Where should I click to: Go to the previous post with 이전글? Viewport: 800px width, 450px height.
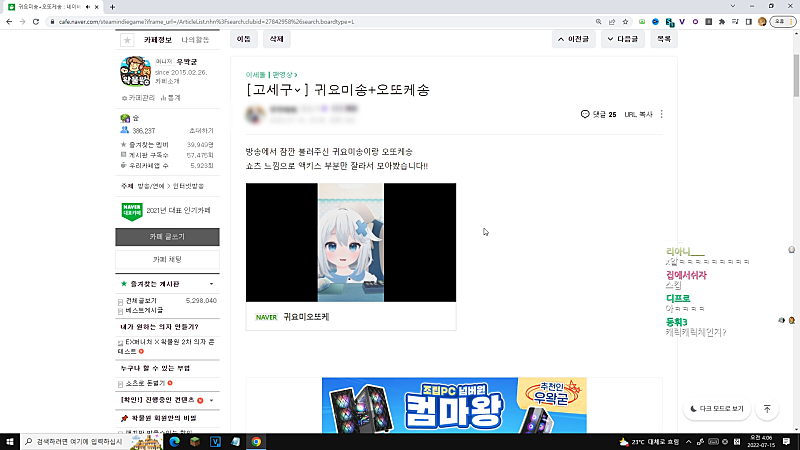tap(573, 39)
